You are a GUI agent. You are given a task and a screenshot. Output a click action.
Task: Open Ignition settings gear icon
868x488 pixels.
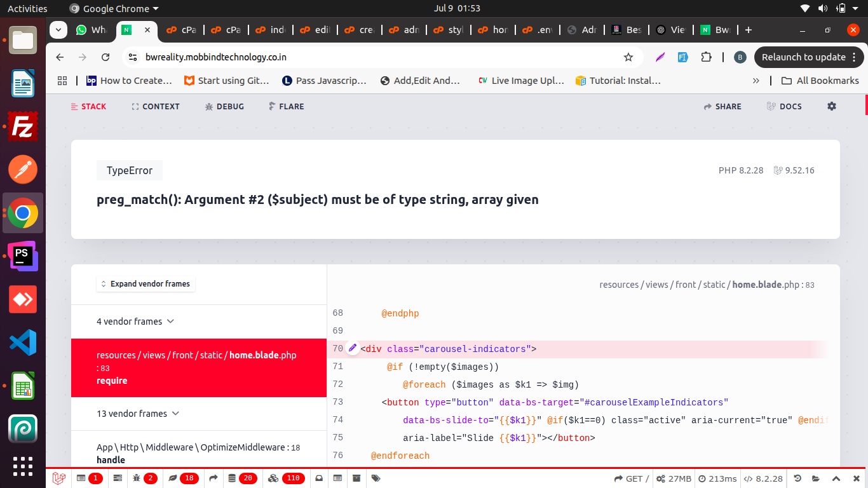pos(832,106)
